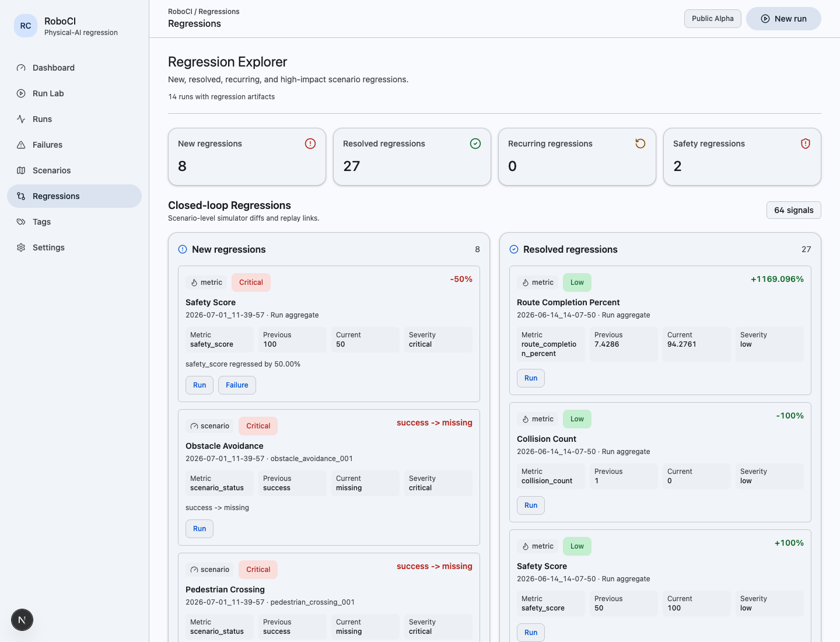This screenshot has height=642, width=840.
Task: Click the Pedestrian Crossing card title
Action: (225, 589)
